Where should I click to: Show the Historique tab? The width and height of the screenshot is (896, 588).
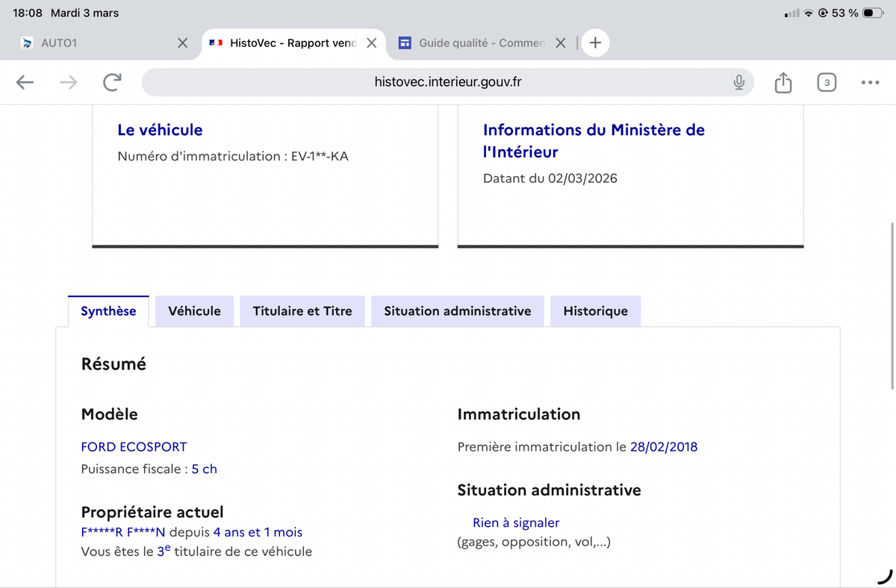pos(595,311)
